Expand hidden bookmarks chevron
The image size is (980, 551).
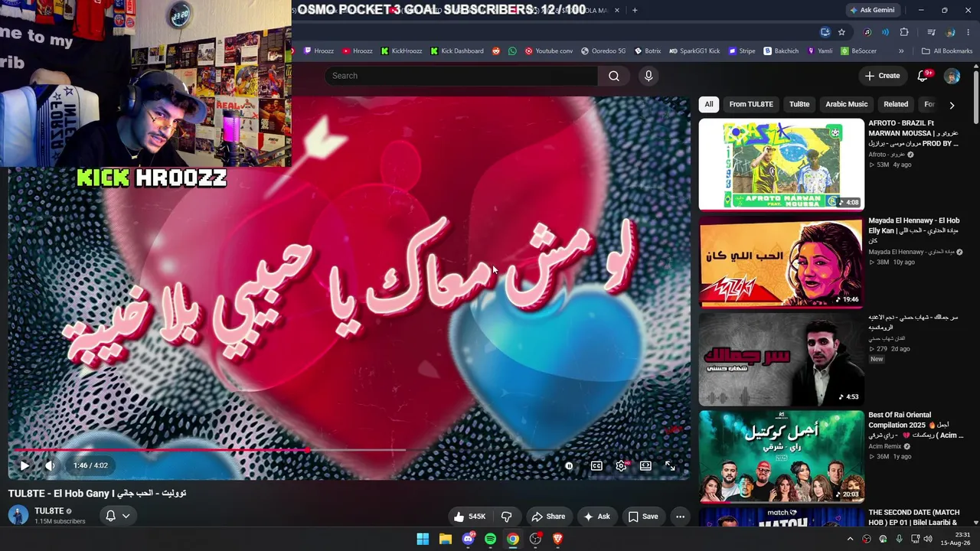(901, 51)
